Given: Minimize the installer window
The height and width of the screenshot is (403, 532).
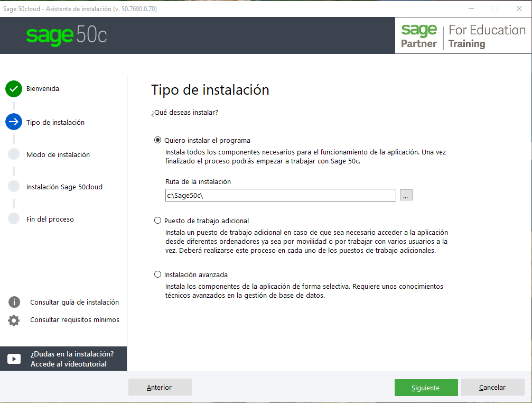Looking at the screenshot, I should point(471,9).
